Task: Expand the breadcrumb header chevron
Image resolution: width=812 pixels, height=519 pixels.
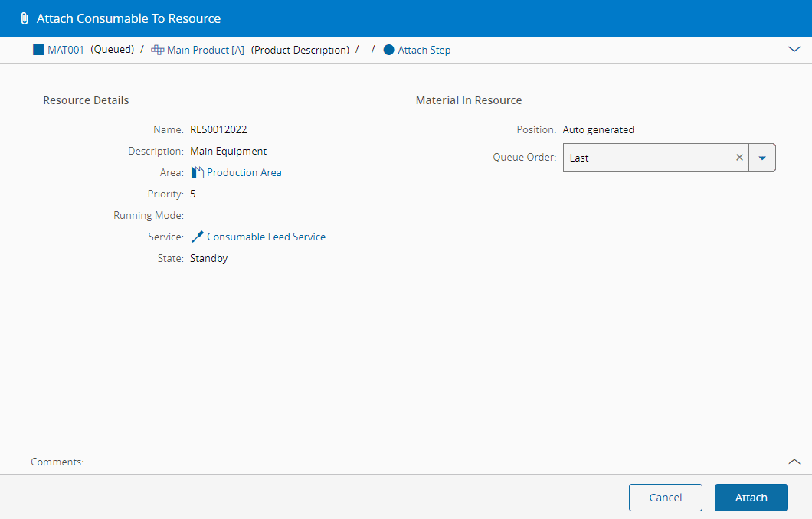Action: click(794, 49)
